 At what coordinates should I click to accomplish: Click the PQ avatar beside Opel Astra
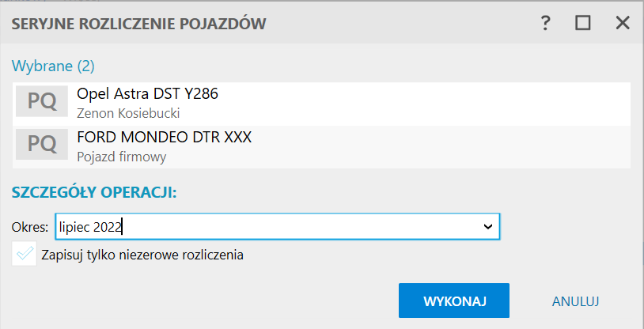[x=42, y=102]
